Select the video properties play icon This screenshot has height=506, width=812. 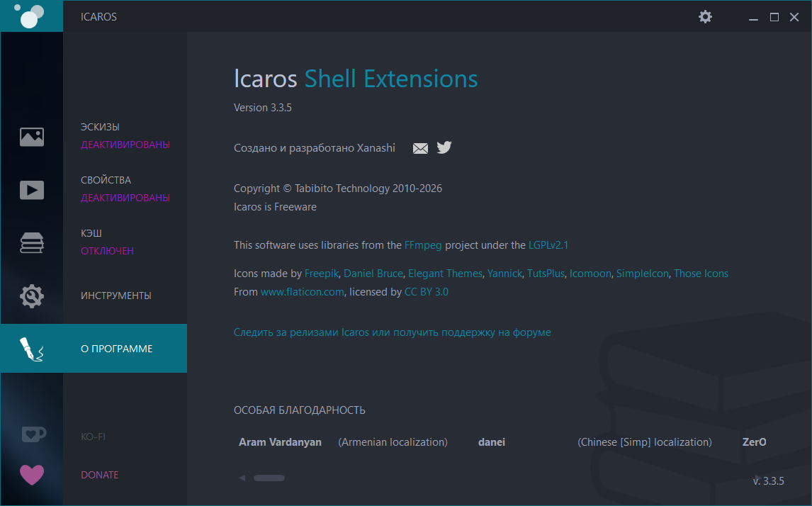[32, 190]
